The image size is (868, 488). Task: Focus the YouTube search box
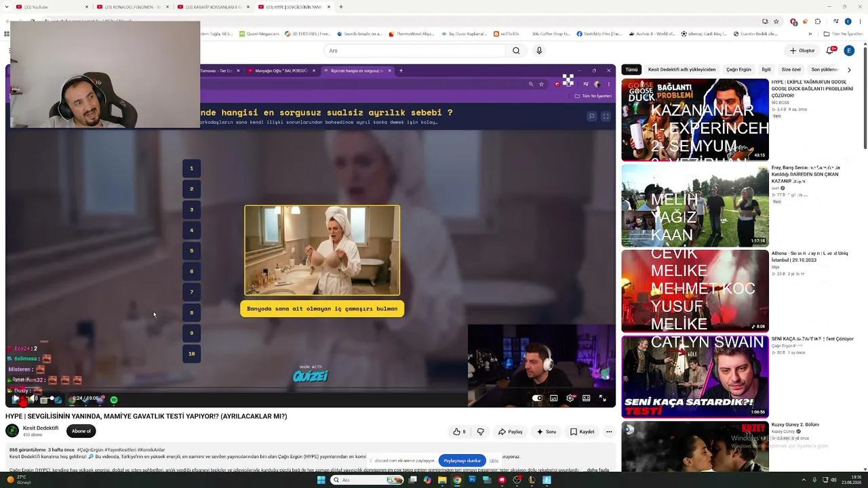pyautogui.click(x=415, y=51)
